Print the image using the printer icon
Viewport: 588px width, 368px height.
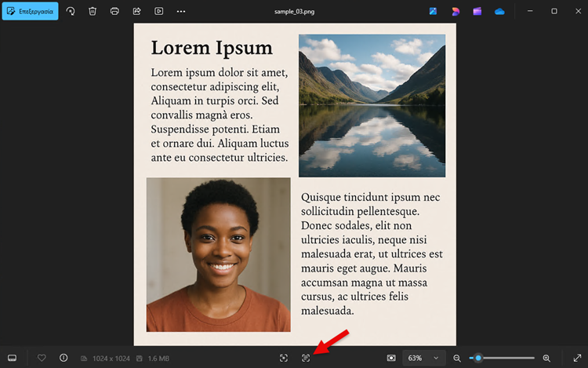click(114, 12)
